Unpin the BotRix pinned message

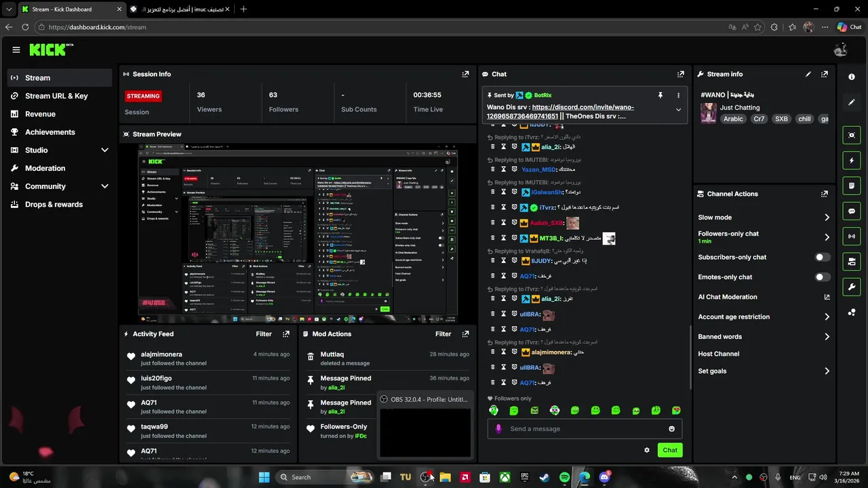click(x=660, y=96)
